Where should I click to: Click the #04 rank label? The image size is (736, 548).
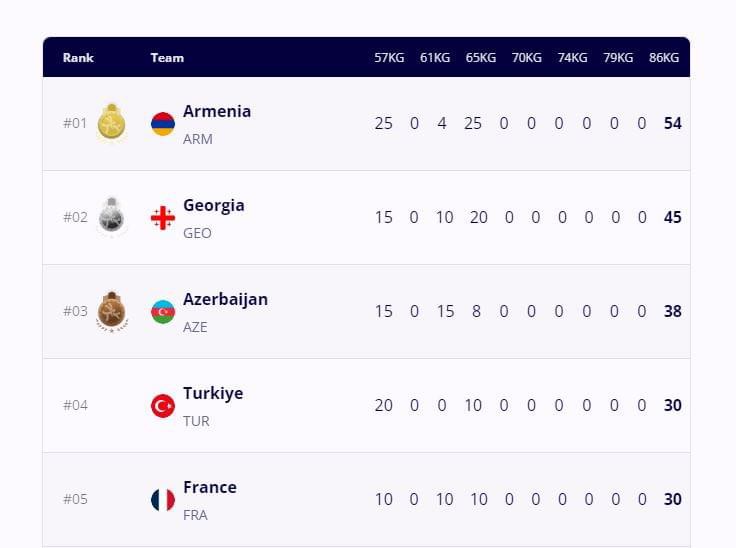76,405
